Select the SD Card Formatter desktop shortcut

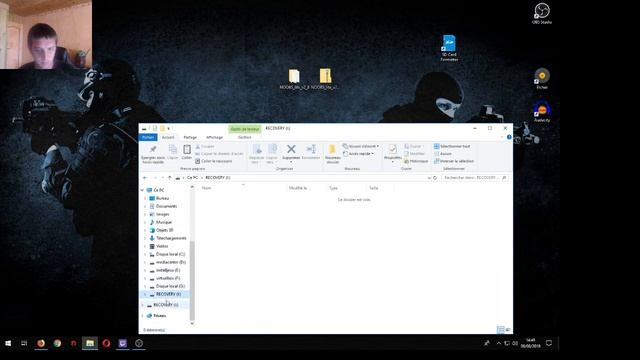[449, 48]
